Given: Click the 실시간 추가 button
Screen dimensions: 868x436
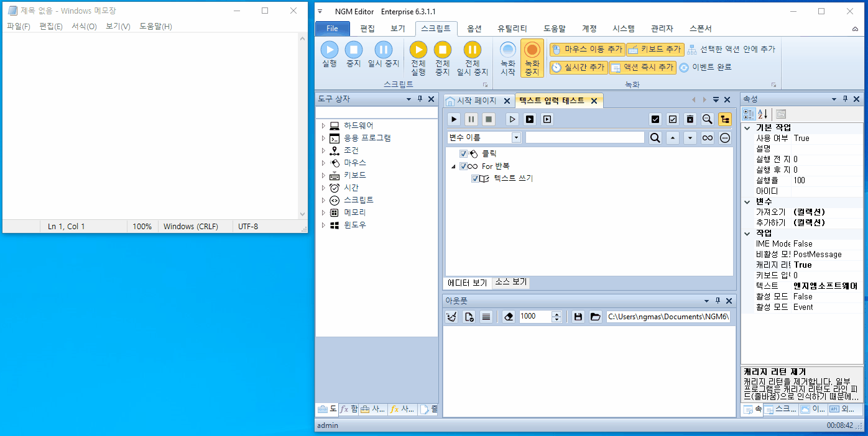Looking at the screenshot, I should tap(578, 67).
